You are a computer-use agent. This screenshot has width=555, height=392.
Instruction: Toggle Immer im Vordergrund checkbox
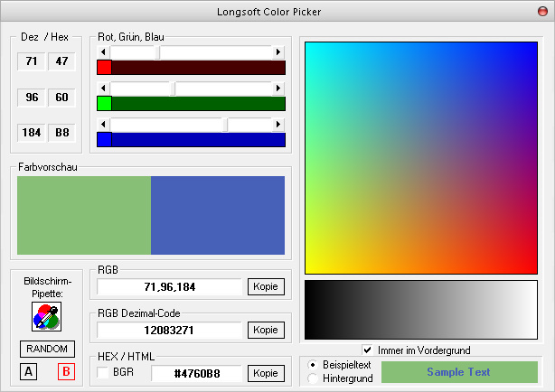[x=367, y=350]
